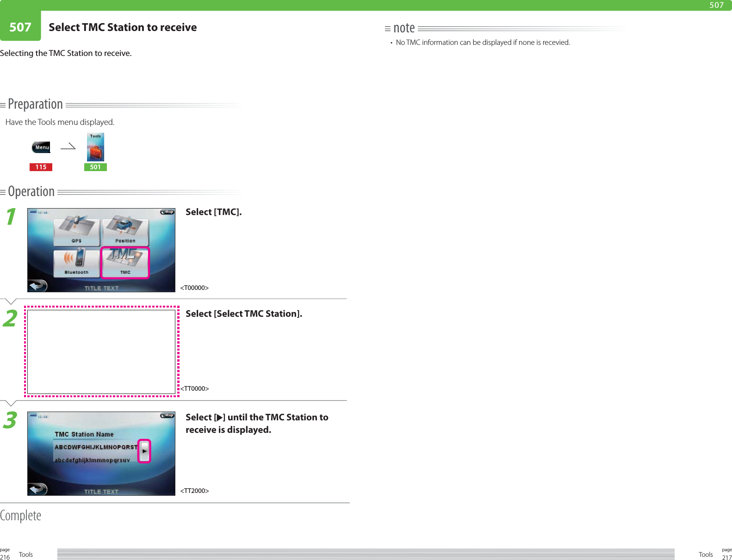Click the Operation section heading
Image resolution: width=732 pixels, height=560 pixels.
pos(31,191)
